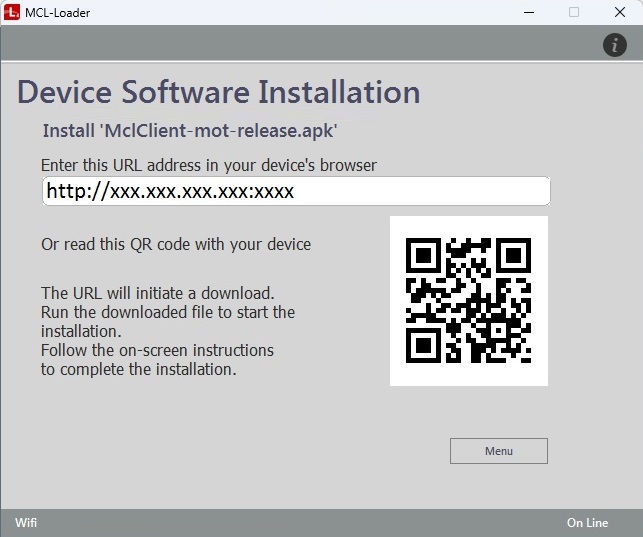643x537 pixels.
Task: Click 'Enter this URL address' instruction text
Action: point(209,165)
